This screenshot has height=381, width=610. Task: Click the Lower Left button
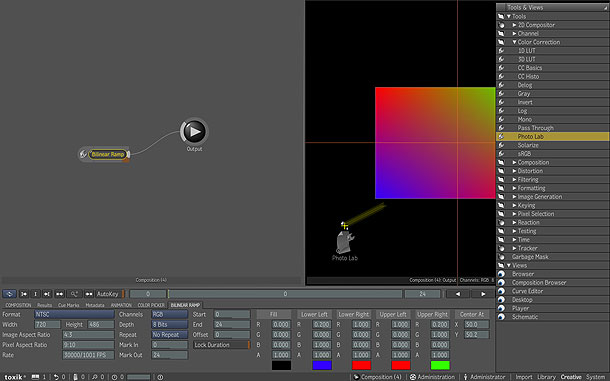[x=314, y=314]
